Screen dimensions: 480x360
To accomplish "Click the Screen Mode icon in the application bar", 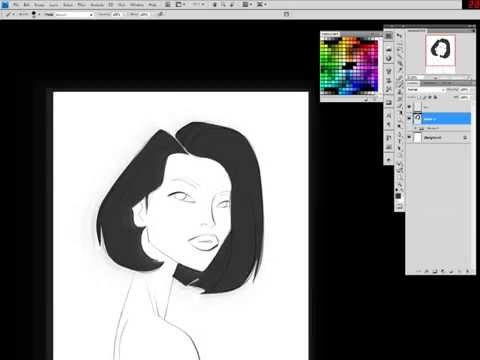I will (261, 5).
